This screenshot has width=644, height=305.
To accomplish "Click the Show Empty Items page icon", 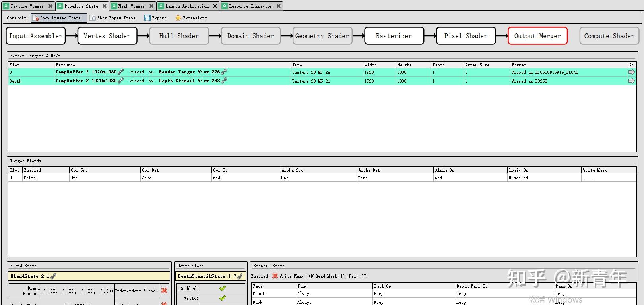I will (x=93, y=18).
